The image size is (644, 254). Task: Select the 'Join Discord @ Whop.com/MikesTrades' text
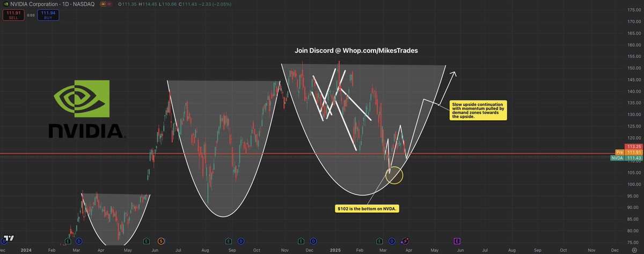pos(356,50)
